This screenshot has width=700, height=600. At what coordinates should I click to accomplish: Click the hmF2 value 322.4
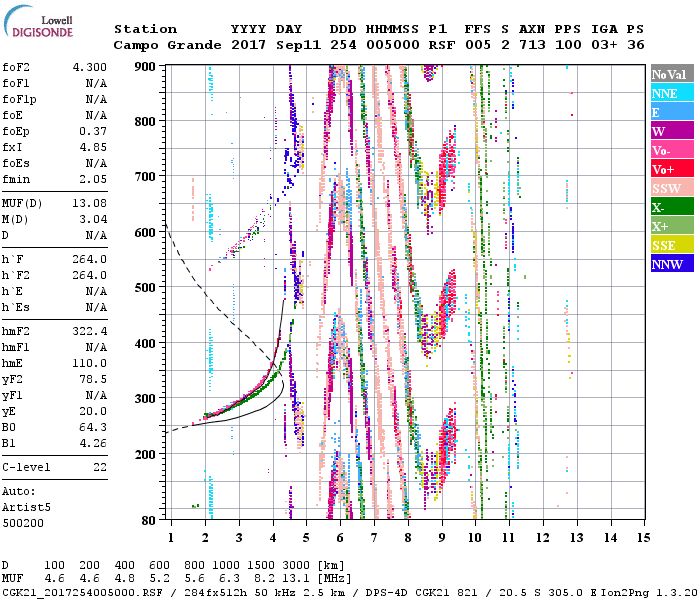point(90,331)
